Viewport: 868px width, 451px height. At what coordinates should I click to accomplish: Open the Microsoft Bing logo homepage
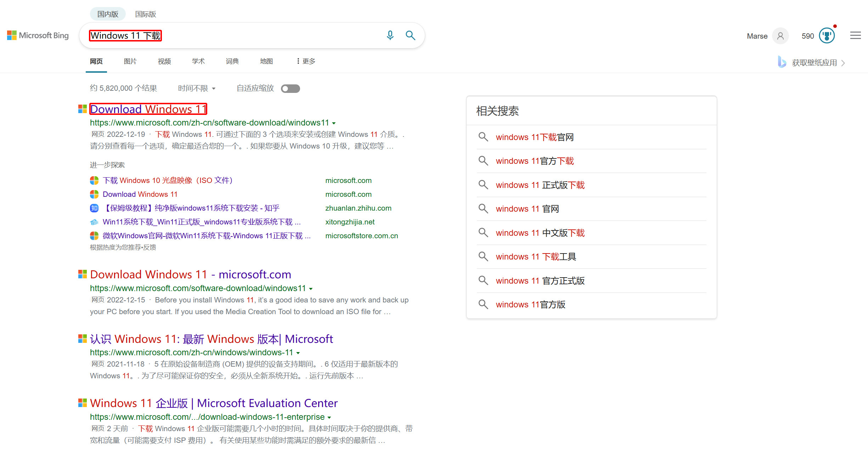click(38, 35)
